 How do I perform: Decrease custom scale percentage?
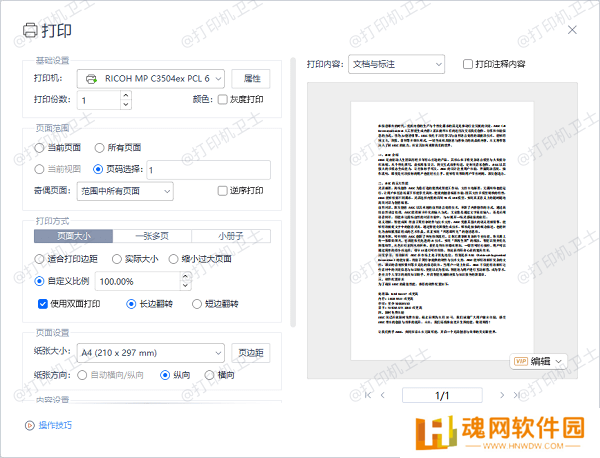click(186, 285)
